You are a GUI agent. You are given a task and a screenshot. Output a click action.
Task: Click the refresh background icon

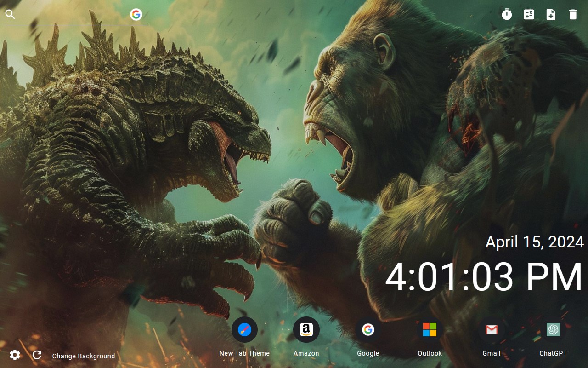pyautogui.click(x=37, y=355)
